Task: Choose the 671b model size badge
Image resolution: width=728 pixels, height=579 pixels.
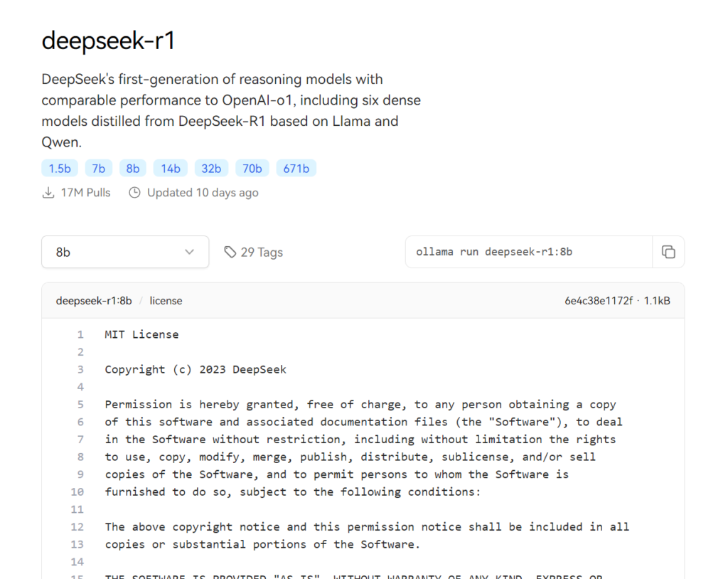Action: pos(296,169)
